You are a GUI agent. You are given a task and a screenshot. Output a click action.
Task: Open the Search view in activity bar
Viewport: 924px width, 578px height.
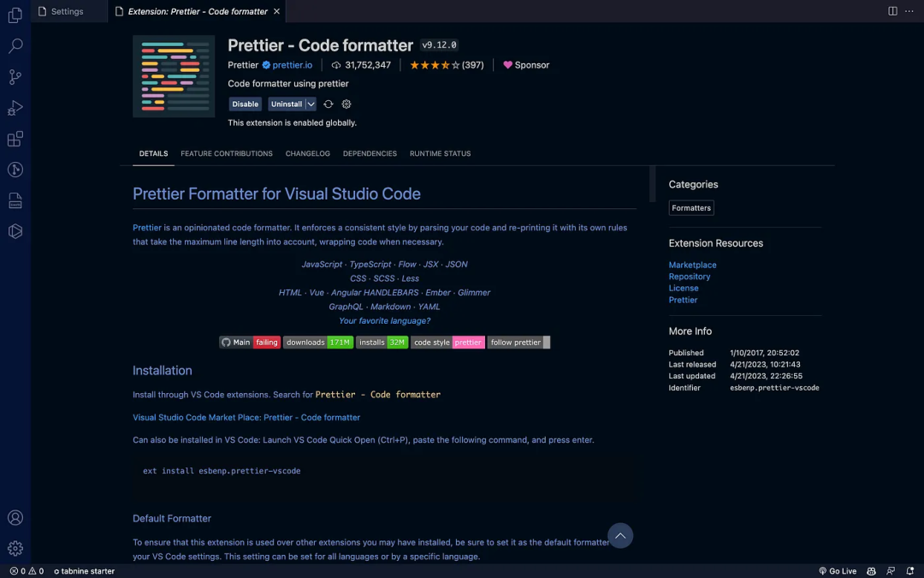click(15, 46)
